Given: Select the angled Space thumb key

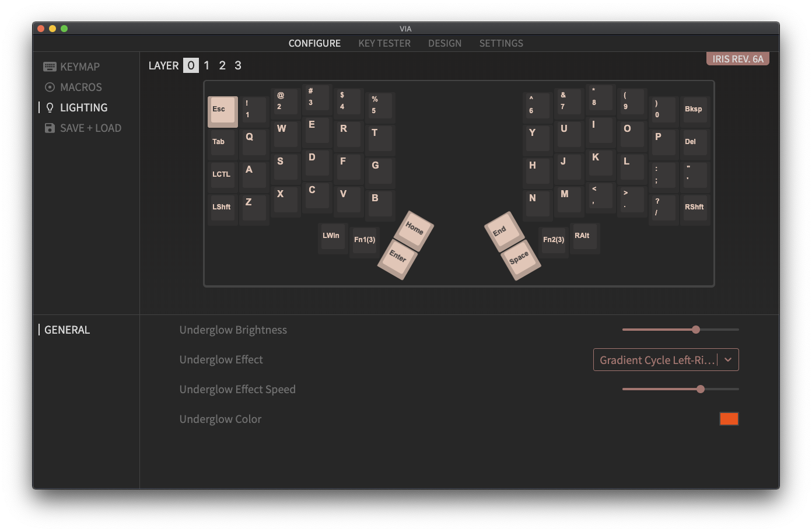Looking at the screenshot, I should [519, 258].
